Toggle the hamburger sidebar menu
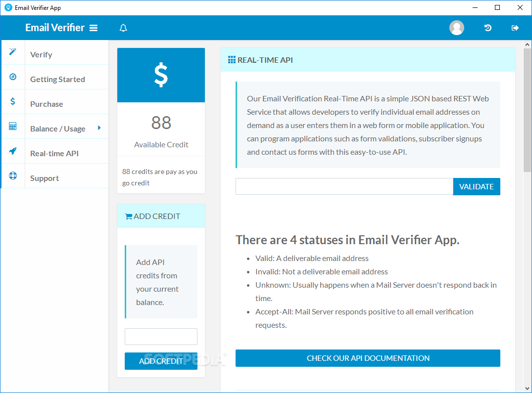The width and height of the screenshot is (532, 393). [94, 28]
